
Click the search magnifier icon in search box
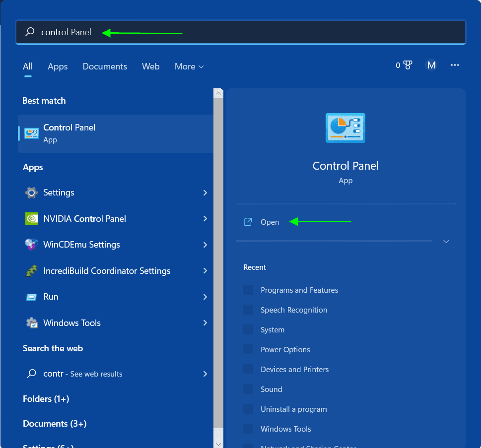tap(30, 32)
